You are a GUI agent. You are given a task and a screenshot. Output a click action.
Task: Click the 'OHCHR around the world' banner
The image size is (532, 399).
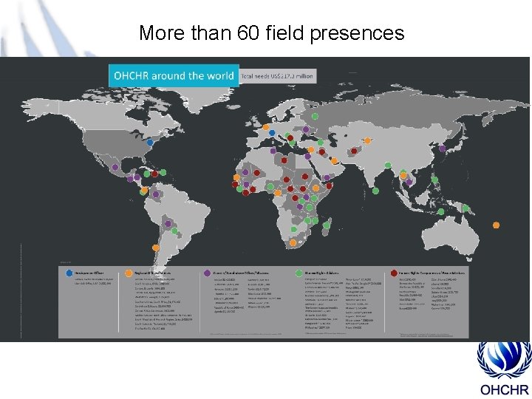[174, 75]
